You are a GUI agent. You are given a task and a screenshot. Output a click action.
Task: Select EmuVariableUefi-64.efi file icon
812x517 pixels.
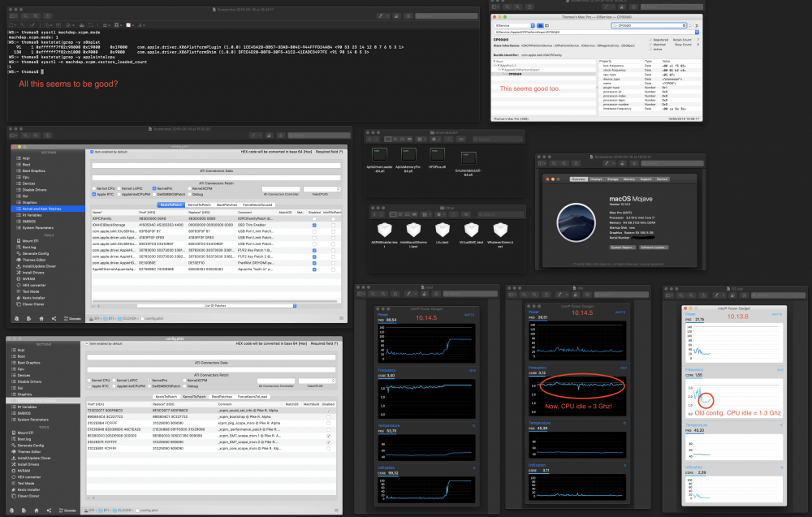(469, 163)
